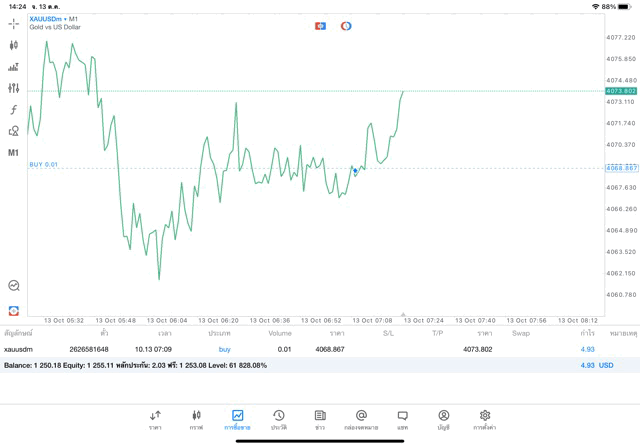
Task: Open the การตั้งค่า settings tab
Action: coord(485,420)
